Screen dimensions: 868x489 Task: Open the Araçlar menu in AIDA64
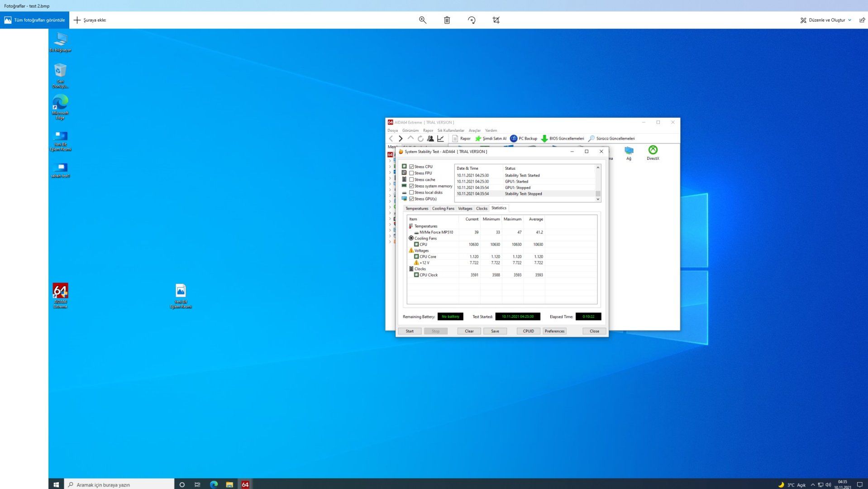click(x=475, y=130)
